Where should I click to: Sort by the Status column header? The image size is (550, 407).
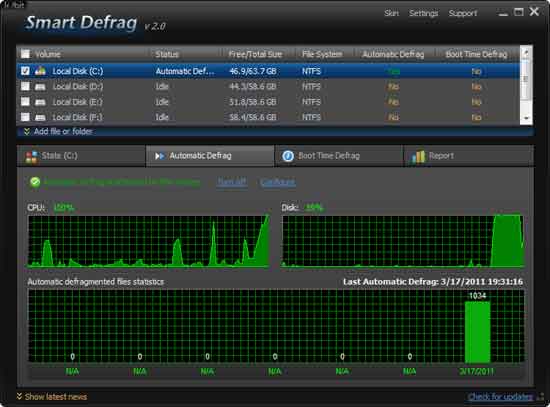point(167,54)
